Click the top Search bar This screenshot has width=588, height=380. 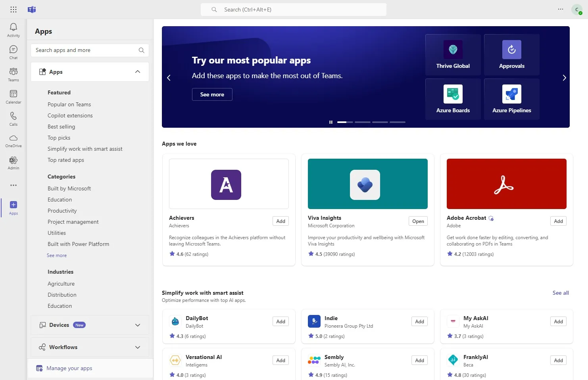pyautogui.click(x=294, y=10)
